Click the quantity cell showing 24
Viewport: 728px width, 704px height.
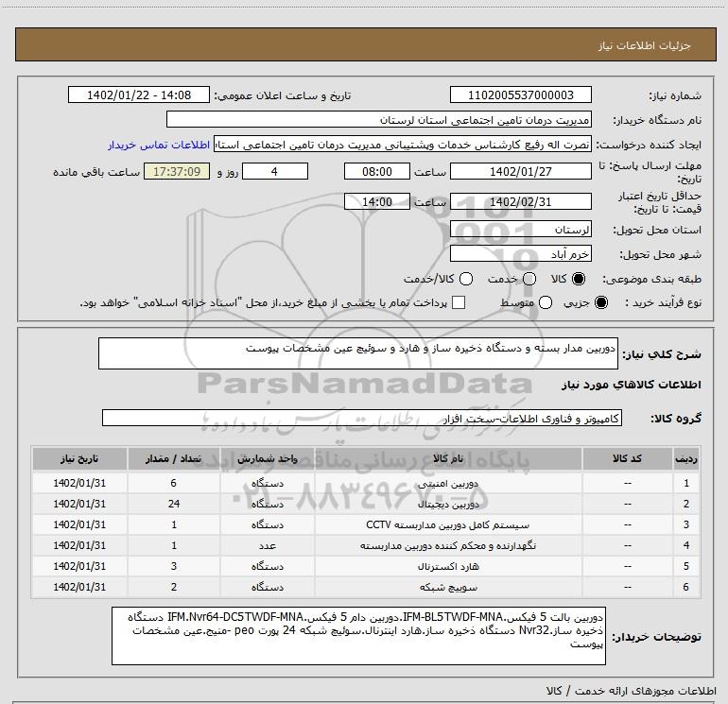tap(174, 504)
